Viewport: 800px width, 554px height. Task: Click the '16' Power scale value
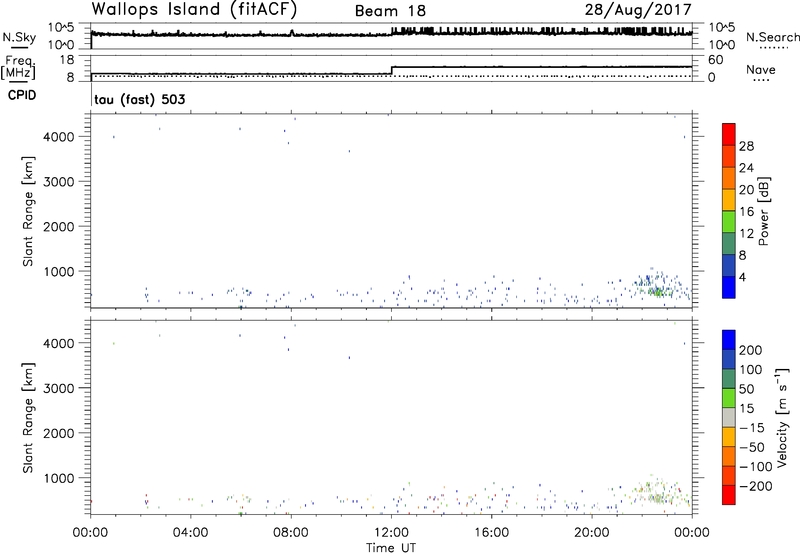[746, 212]
